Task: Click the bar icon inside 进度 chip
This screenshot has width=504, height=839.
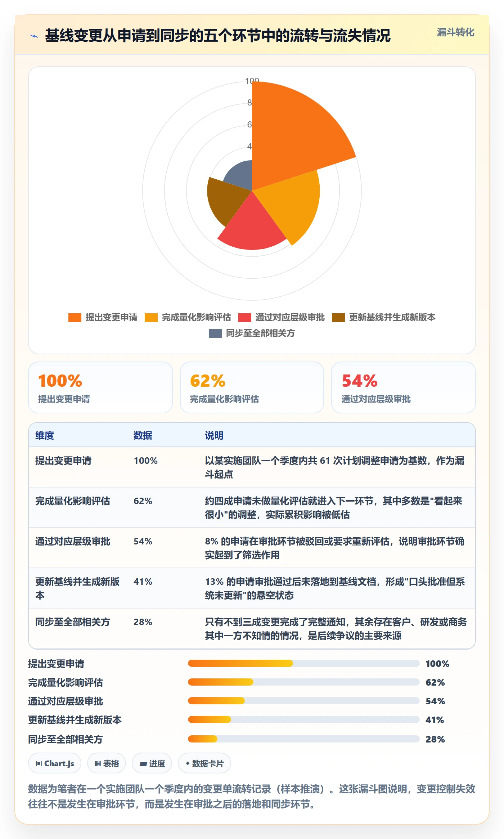Action: coord(143,764)
